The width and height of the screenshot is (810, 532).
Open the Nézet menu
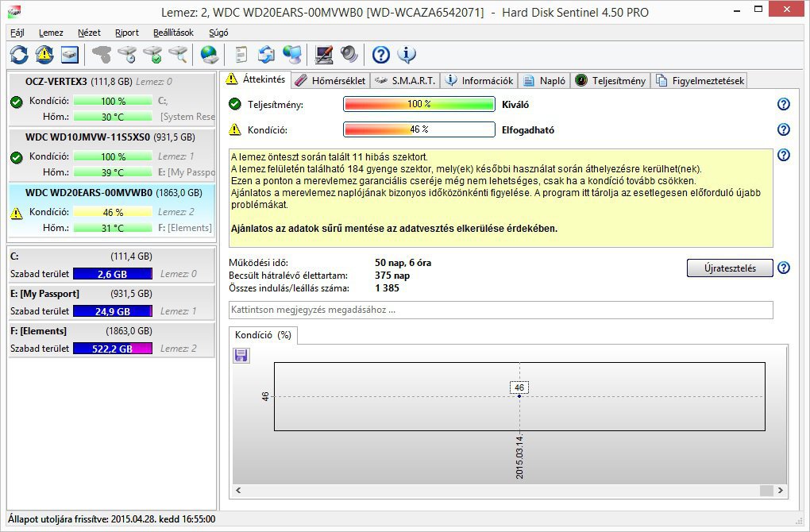pyautogui.click(x=89, y=33)
